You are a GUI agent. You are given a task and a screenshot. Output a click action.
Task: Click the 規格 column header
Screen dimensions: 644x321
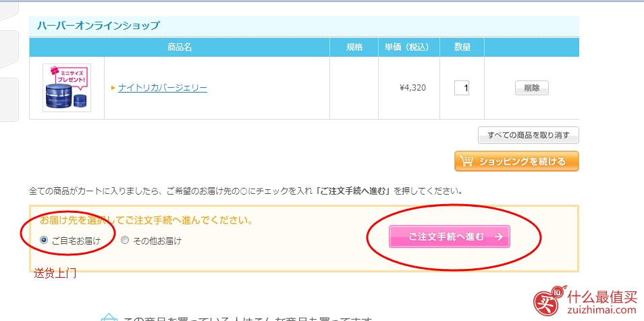pyautogui.click(x=354, y=47)
